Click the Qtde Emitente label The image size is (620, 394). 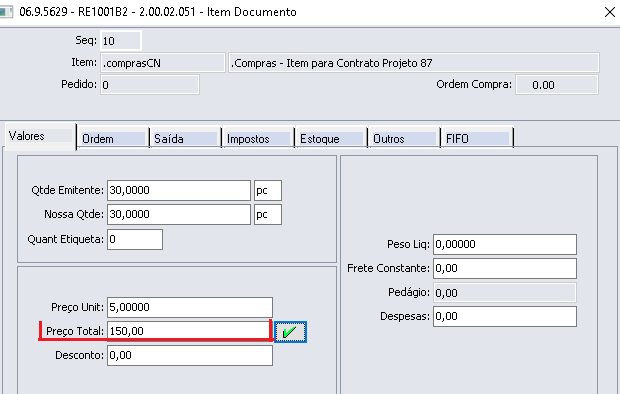coord(68,191)
